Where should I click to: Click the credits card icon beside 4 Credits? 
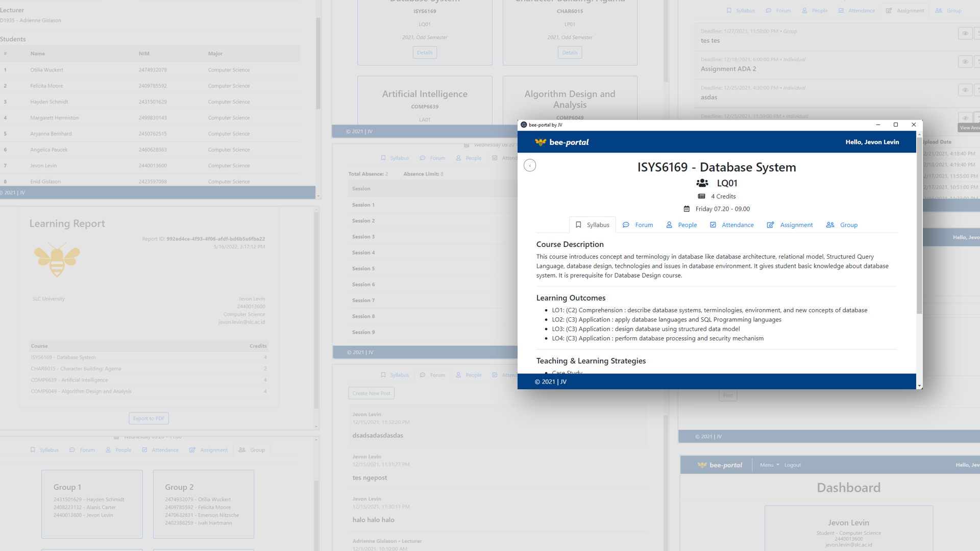(x=702, y=196)
